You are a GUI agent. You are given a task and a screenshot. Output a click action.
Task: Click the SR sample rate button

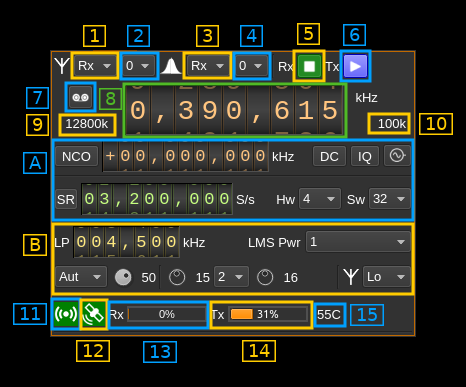(66, 199)
